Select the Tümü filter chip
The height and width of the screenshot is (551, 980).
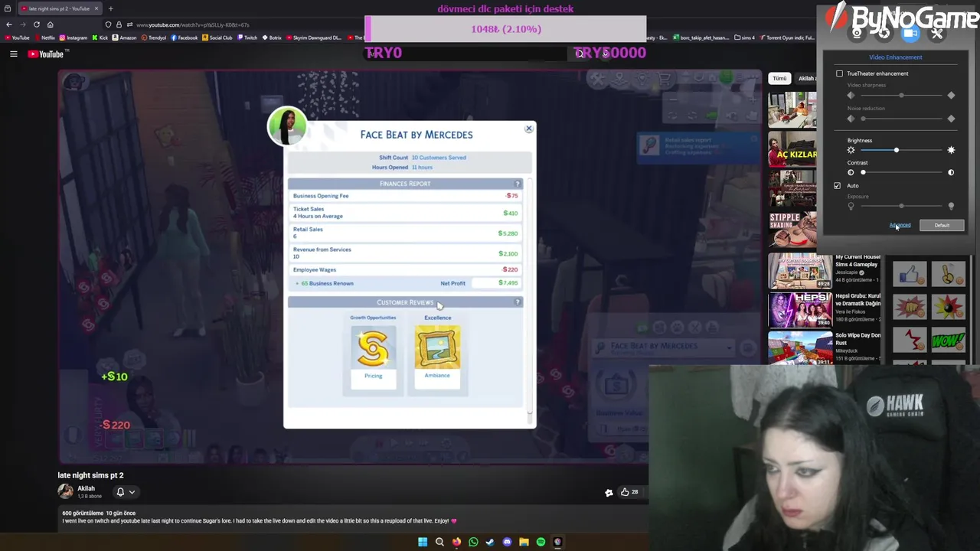tap(779, 78)
